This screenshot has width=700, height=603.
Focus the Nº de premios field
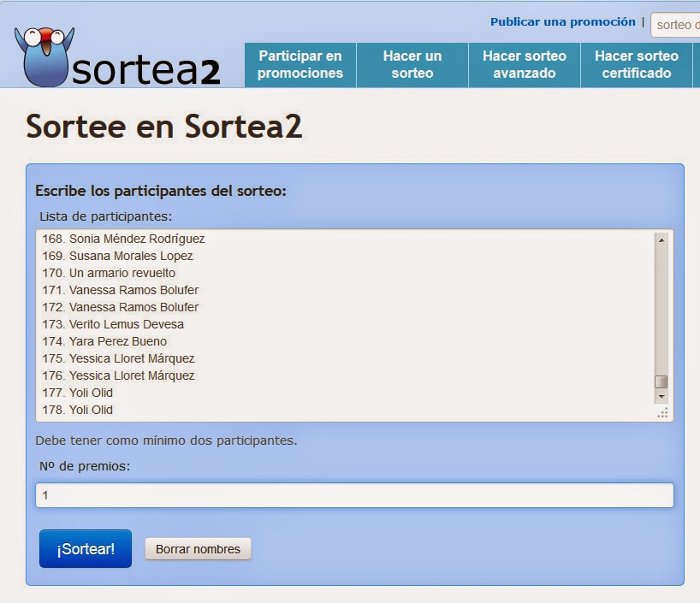pyautogui.click(x=354, y=495)
